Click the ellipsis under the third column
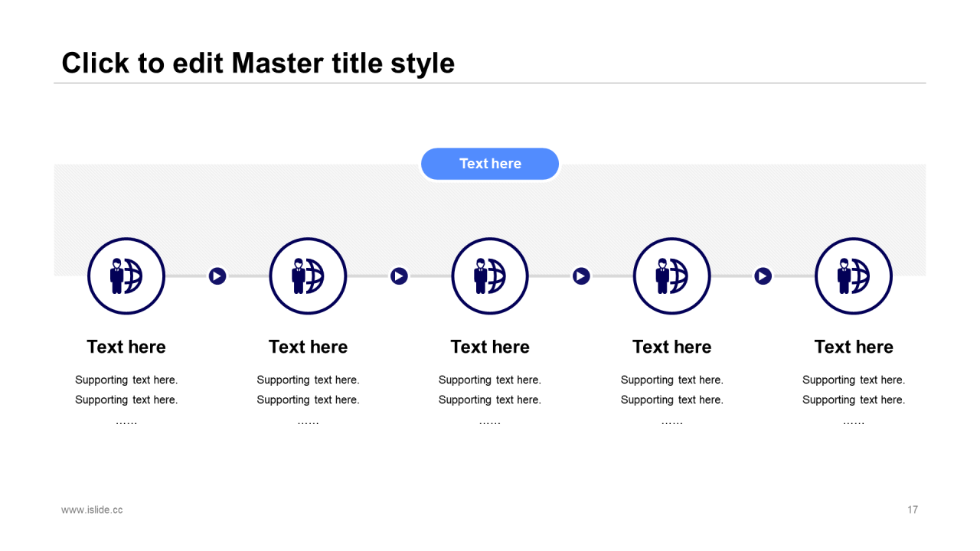The width and height of the screenshot is (980, 551). 490,422
